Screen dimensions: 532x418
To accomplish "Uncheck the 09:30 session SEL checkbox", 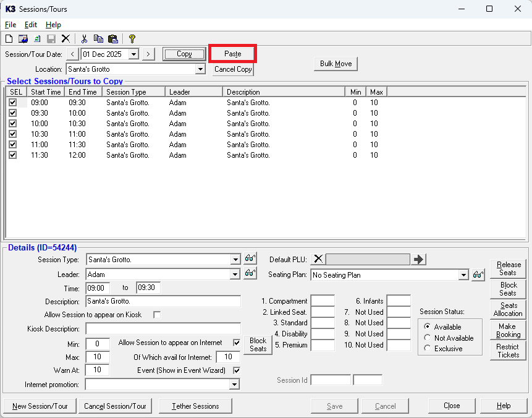I will 12,113.
